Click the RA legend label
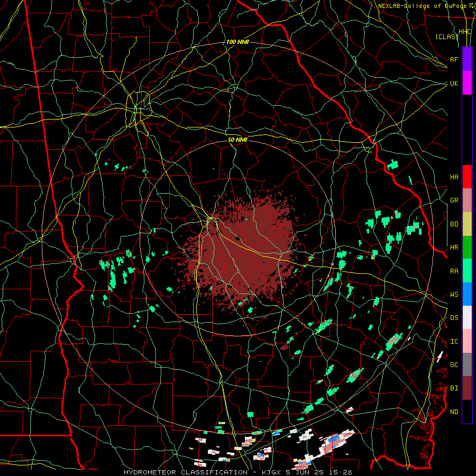This screenshot has height=476, width=476. coord(454,271)
